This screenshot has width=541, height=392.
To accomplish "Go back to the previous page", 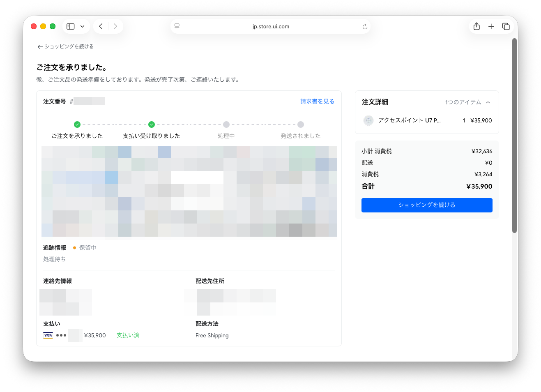I will pyautogui.click(x=101, y=26).
